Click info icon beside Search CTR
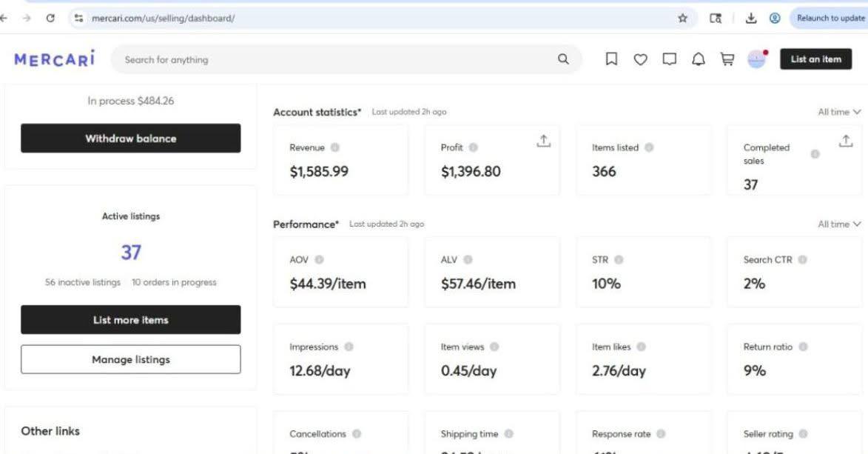 803,260
